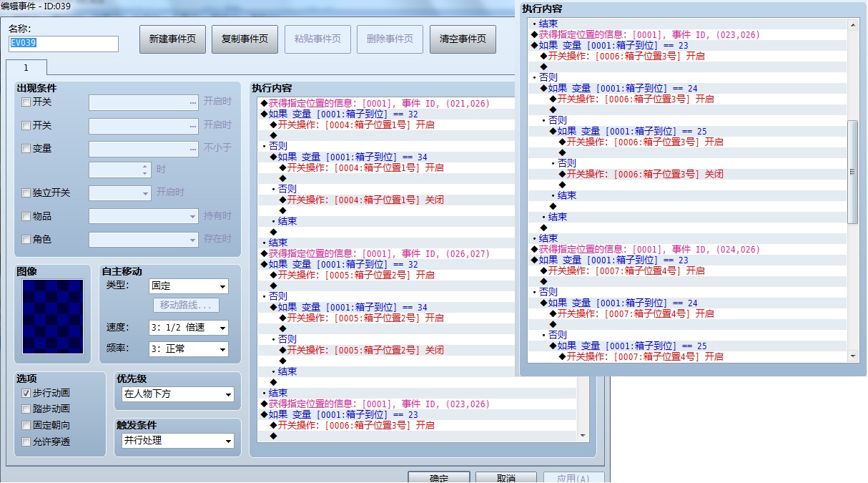Open the 类型 dropdown showing 固定

[x=188, y=286]
